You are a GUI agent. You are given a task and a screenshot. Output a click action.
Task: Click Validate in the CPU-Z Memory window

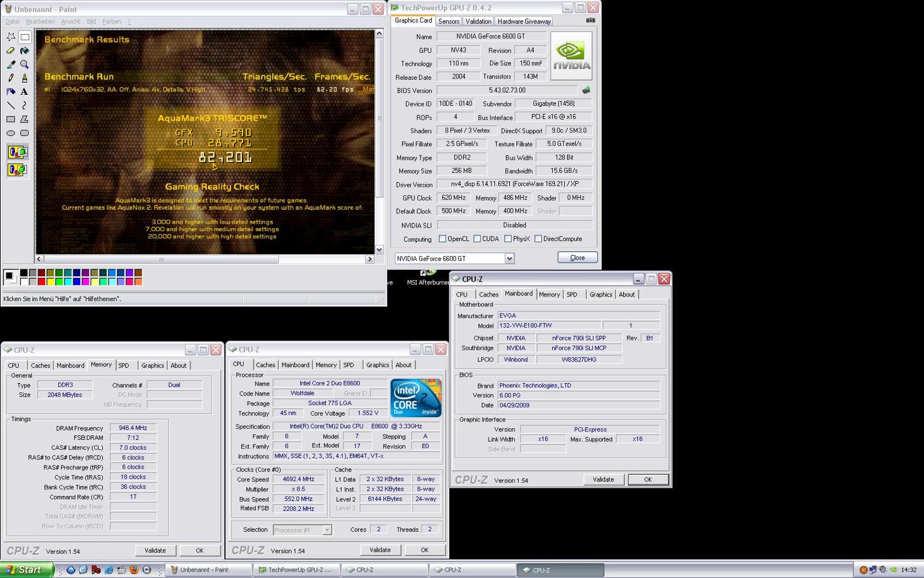pyautogui.click(x=155, y=550)
